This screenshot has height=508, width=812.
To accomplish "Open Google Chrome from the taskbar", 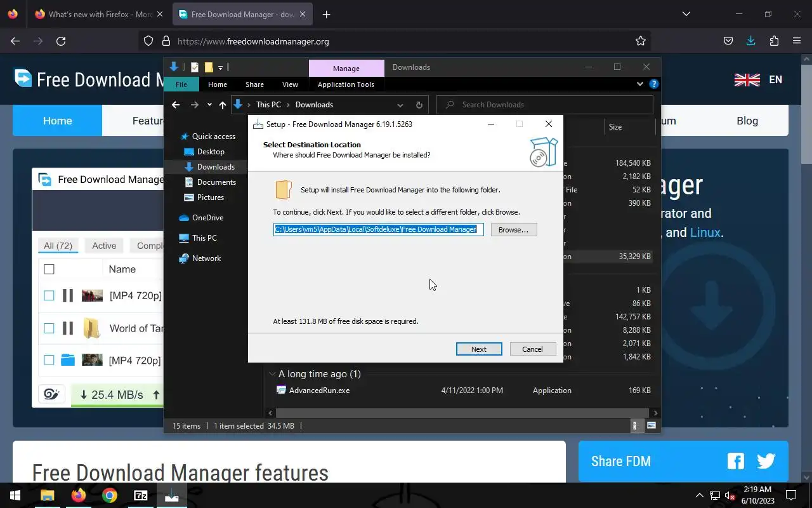I will pos(110,495).
